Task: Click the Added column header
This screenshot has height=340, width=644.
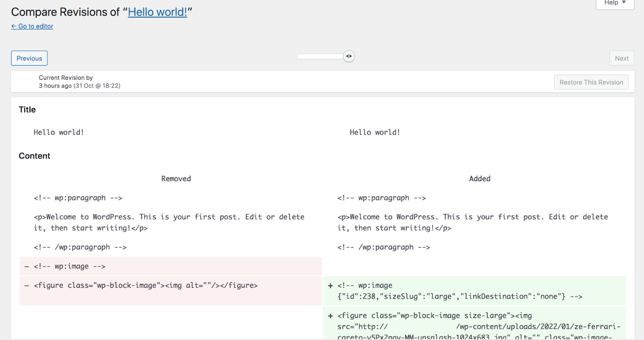Action: point(479,179)
